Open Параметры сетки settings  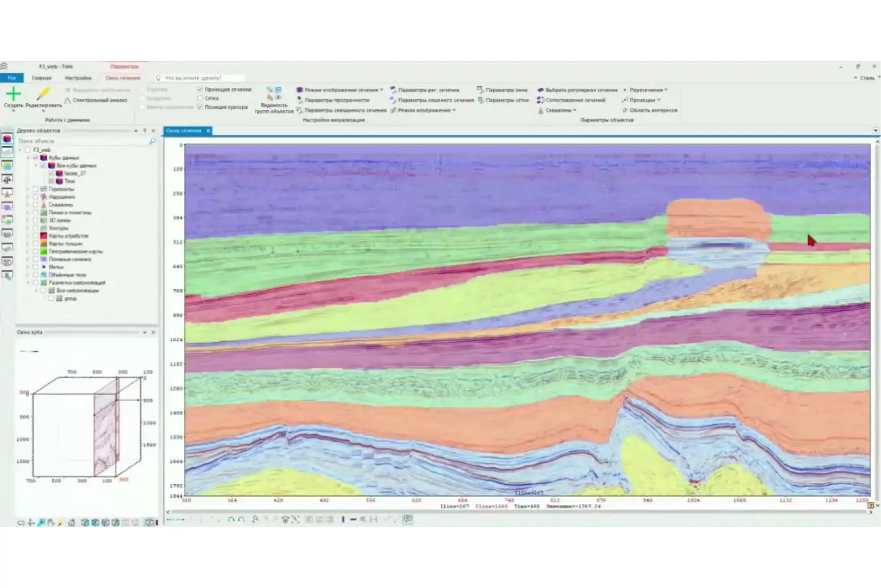506,100
